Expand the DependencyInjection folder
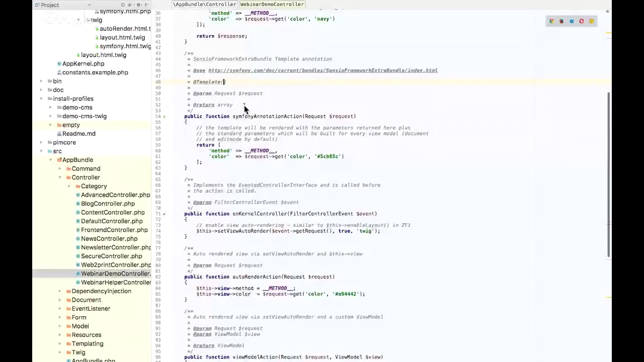The height and width of the screenshot is (362, 644). [x=60, y=291]
